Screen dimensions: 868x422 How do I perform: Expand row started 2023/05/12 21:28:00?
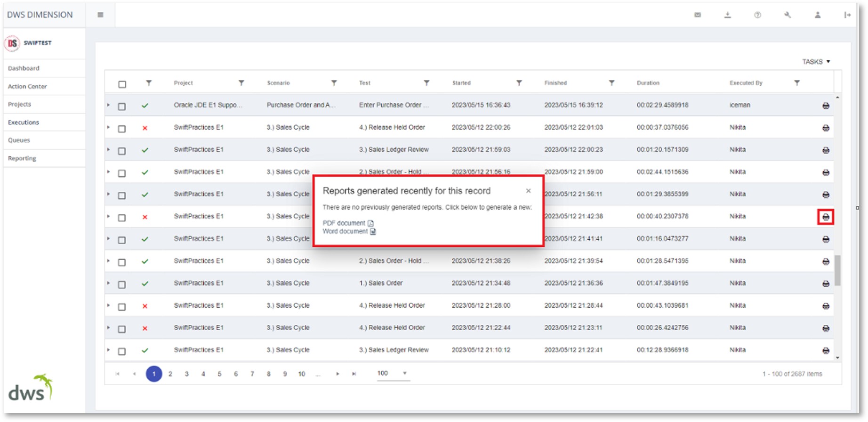point(108,305)
